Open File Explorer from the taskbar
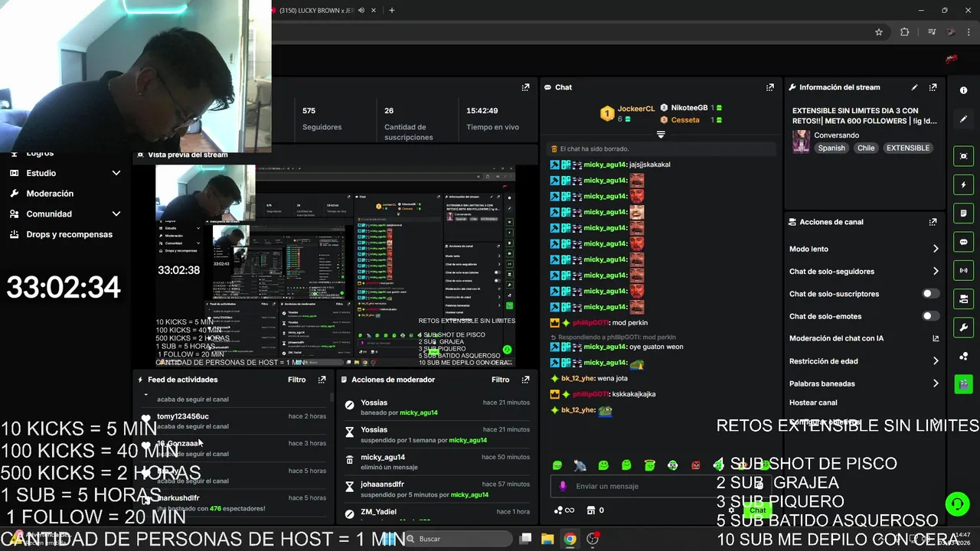 tap(547, 539)
